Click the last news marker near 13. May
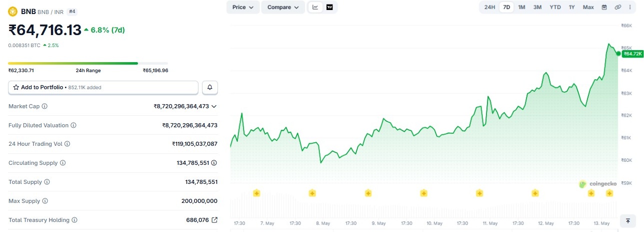 click(609, 193)
